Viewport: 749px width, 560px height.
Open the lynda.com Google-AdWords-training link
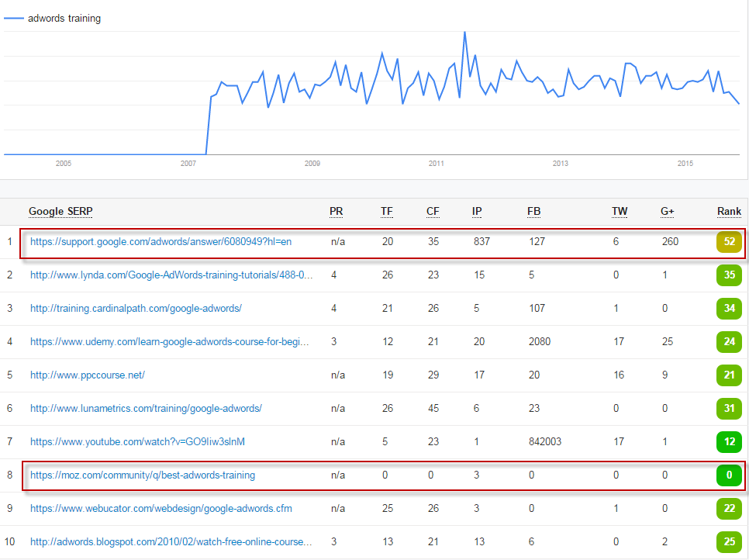pos(171,275)
